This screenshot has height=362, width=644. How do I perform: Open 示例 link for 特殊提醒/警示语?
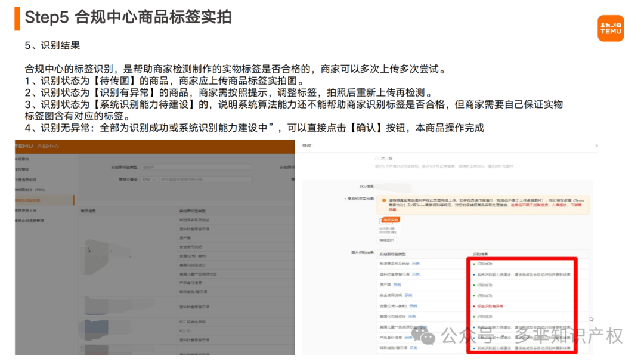[414, 348]
